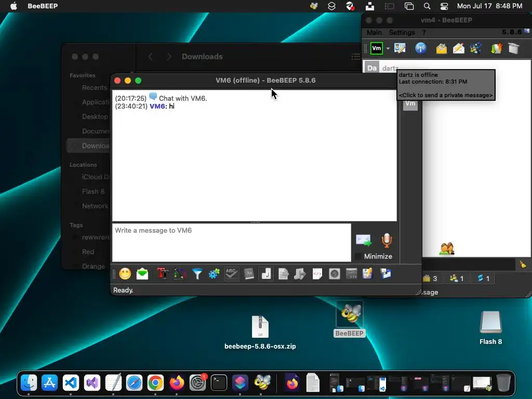The height and width of the screenshot is (399, 532).
Task: Open Control Center in menu bar
Action: click(444, 6)
